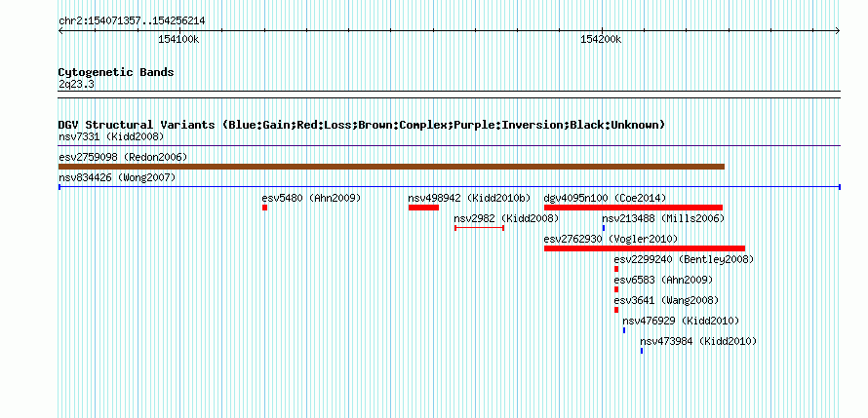Click the esv2759098 (Redon2006) label
The image size is (868, 418).
123,157
